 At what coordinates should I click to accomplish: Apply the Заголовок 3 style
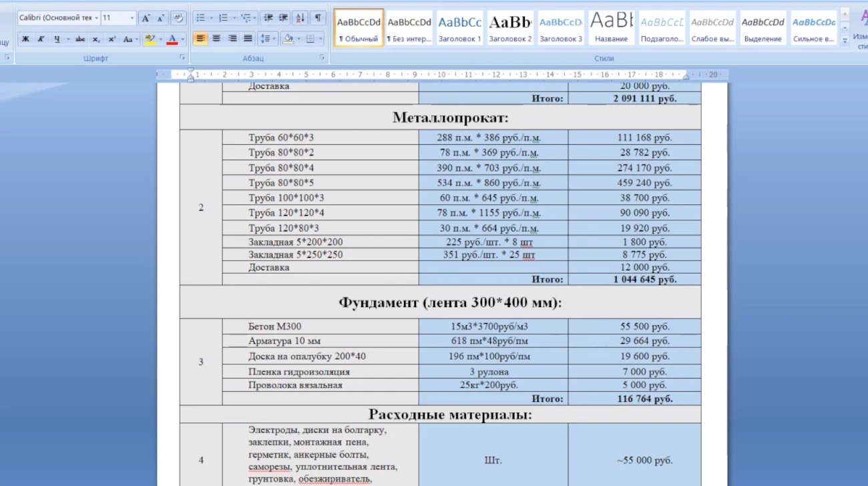point(561,28)
